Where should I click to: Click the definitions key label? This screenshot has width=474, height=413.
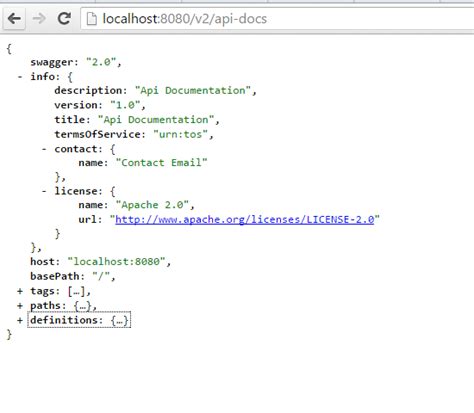[x=64, y=320]
